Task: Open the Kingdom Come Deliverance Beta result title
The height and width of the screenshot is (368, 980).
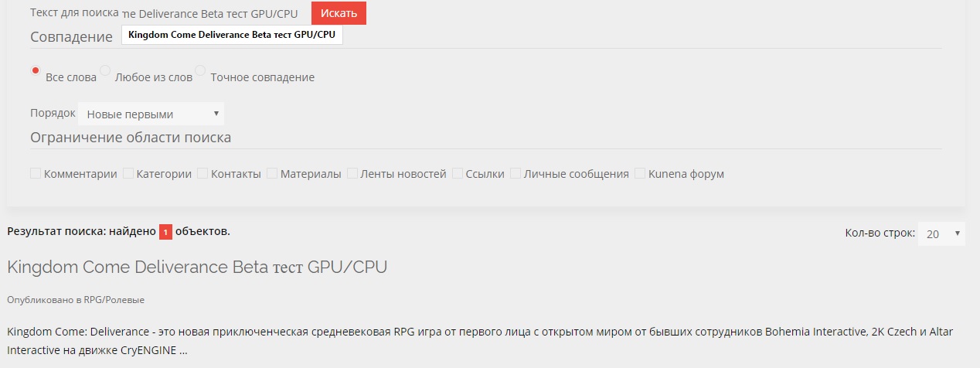Action: pos(197,267)
